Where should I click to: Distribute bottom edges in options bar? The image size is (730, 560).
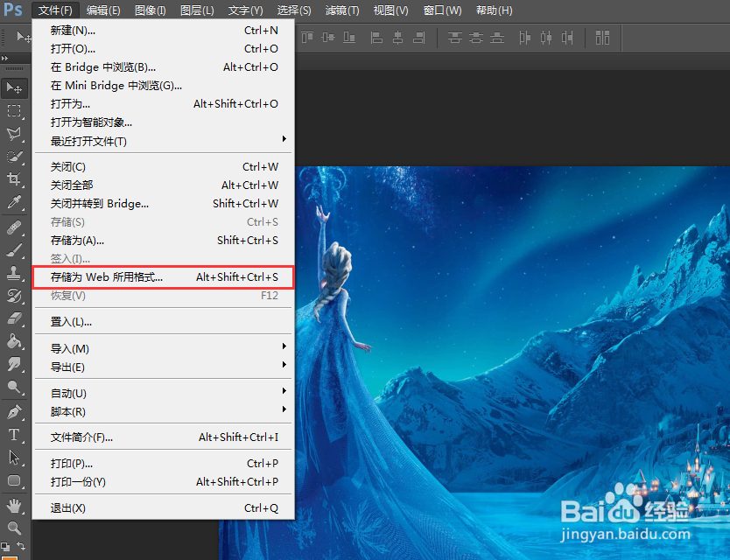pos(497,38)
